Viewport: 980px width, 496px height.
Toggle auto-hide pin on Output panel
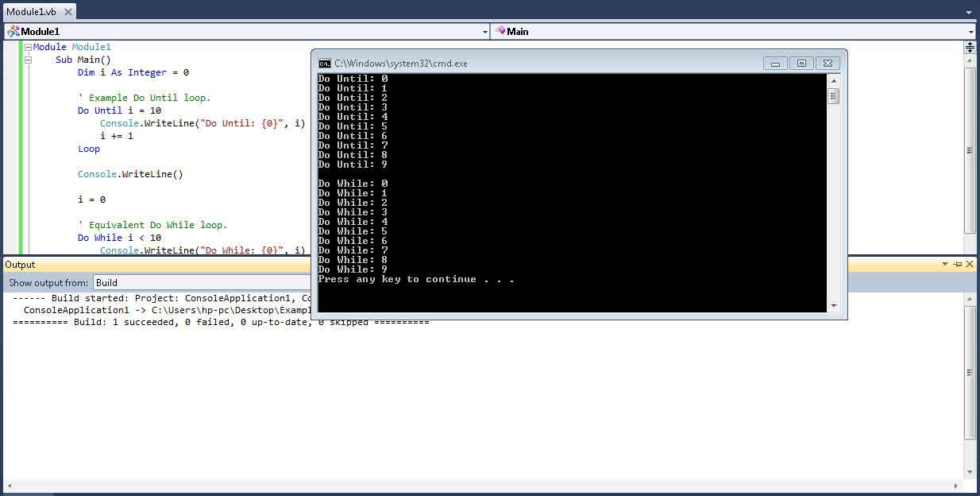958,264
